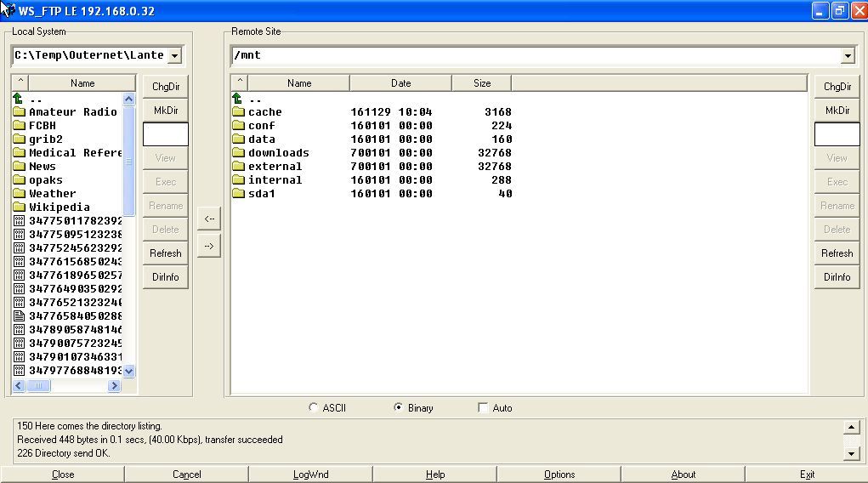868x483 pixels.
Task: Select the Amateur Radio folder icon
Action: 19,112
